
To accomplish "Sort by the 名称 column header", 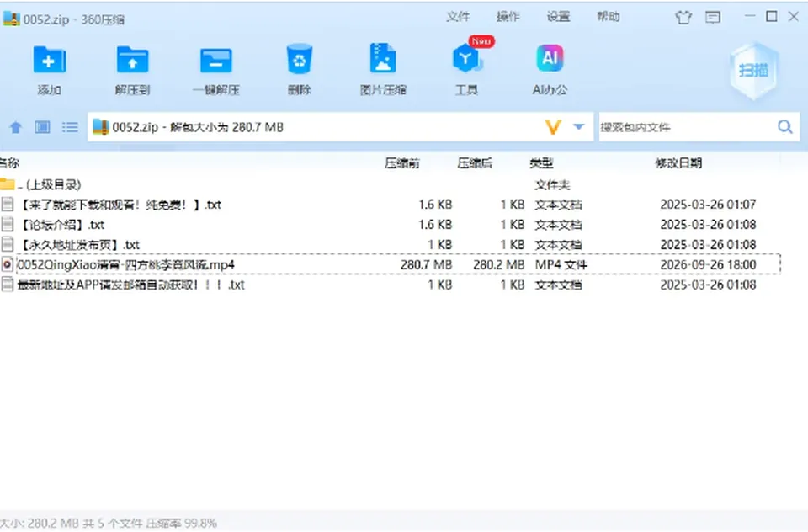I will (x=9, y=163).
